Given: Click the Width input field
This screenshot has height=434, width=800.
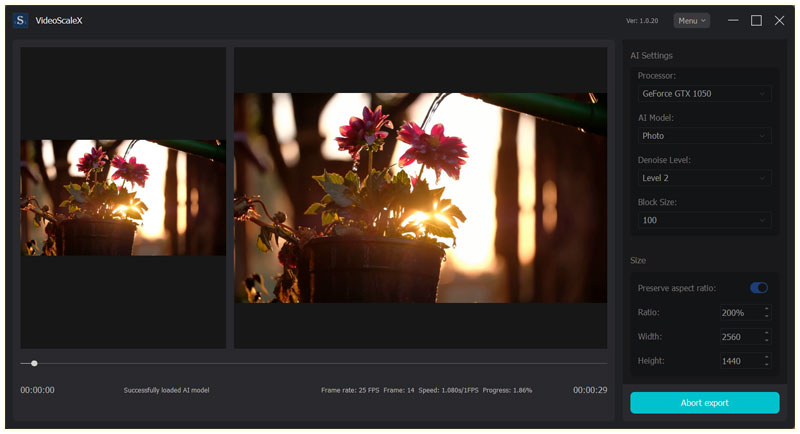Looking at the screenshot, I should point(740,337).
